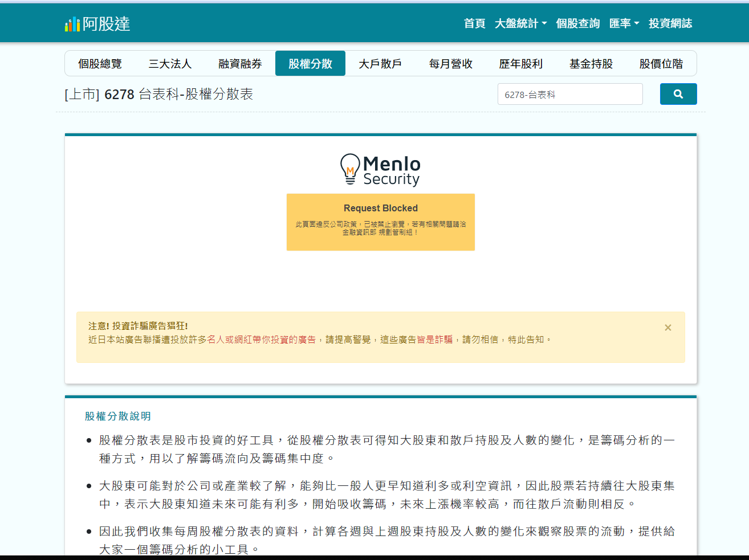Click the 6278-台表科 stock search field
Image resolution: width=749 pixels, height=560 pixels.
[x=570, y=93]
